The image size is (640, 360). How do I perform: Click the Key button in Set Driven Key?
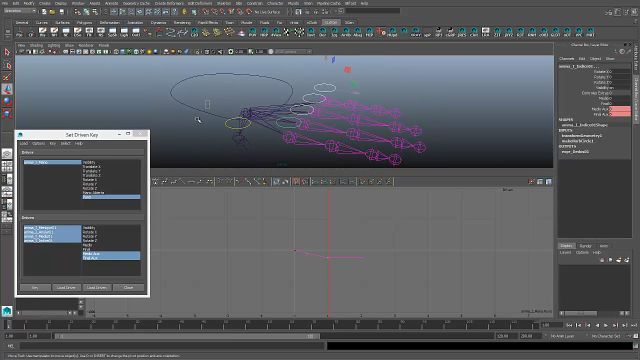click(x=35, y=288)
